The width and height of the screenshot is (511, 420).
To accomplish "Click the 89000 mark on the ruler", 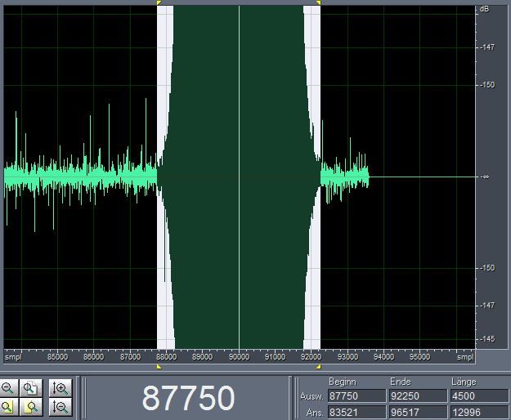I will point(203,357).
